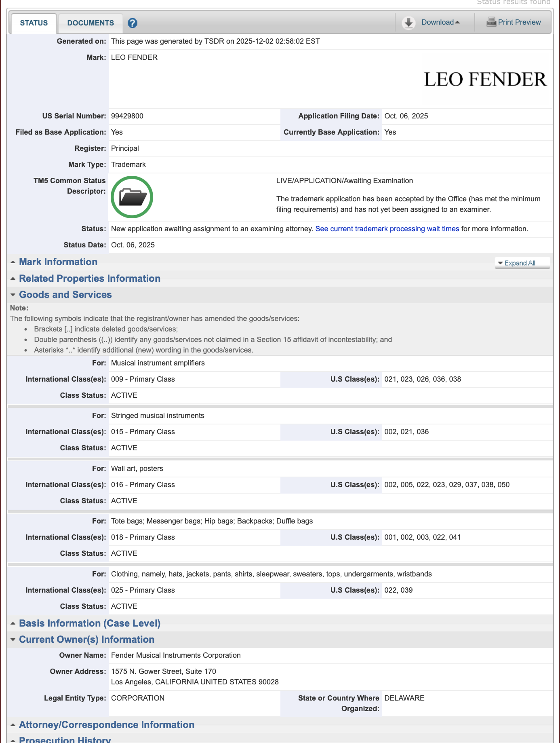This screenshot has width=560, height=743.
Task: Click owner name Fender Musical Instruments Corporation
Action: pos(176,655)
